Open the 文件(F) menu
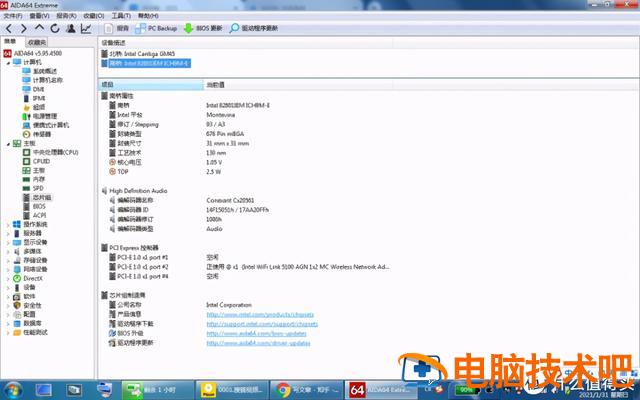Viewport: 640px width, 400px height. coord(13,16)
